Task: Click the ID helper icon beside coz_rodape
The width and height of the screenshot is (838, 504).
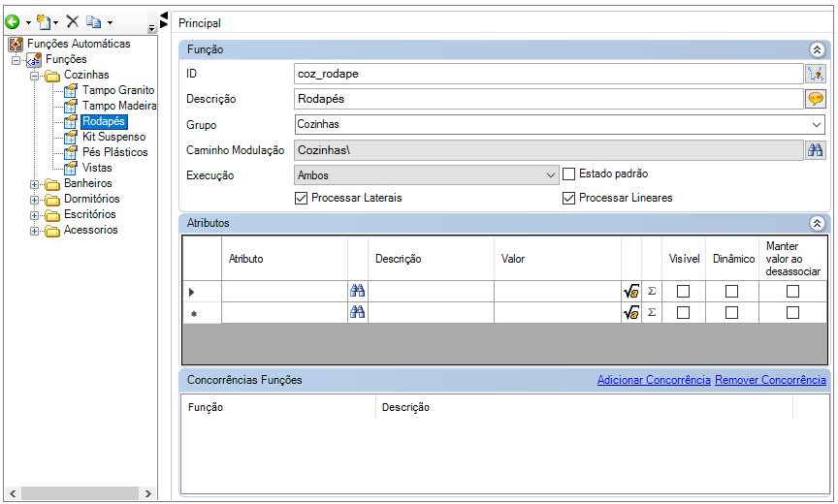Action: click(x=816, y=74)
